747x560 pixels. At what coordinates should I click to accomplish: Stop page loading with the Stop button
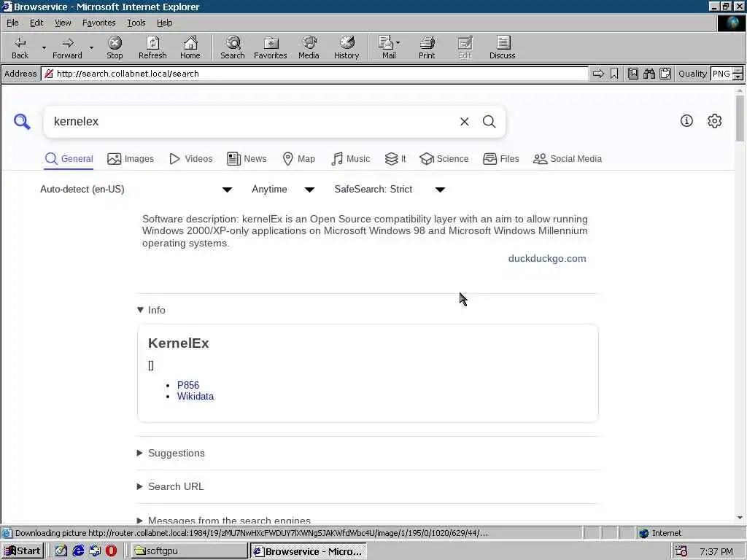[115, 47]
